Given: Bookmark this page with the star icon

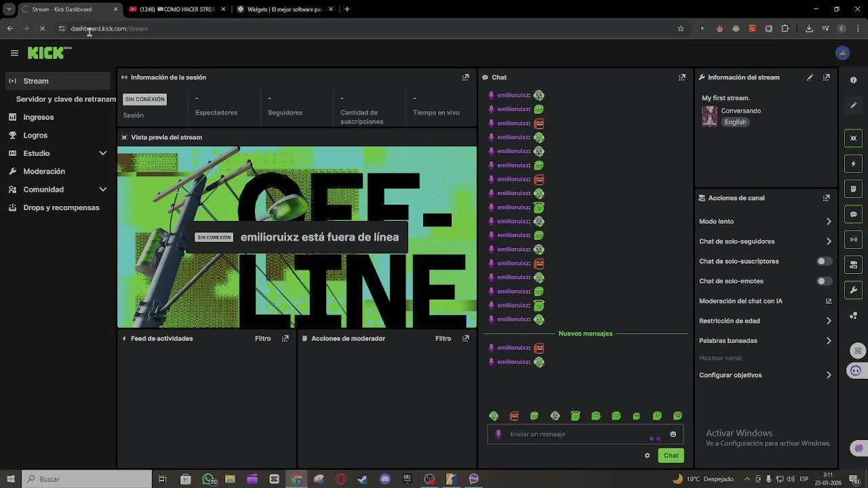Looking at the screenshot, I should pyautogui.click(x=681, y=28).
